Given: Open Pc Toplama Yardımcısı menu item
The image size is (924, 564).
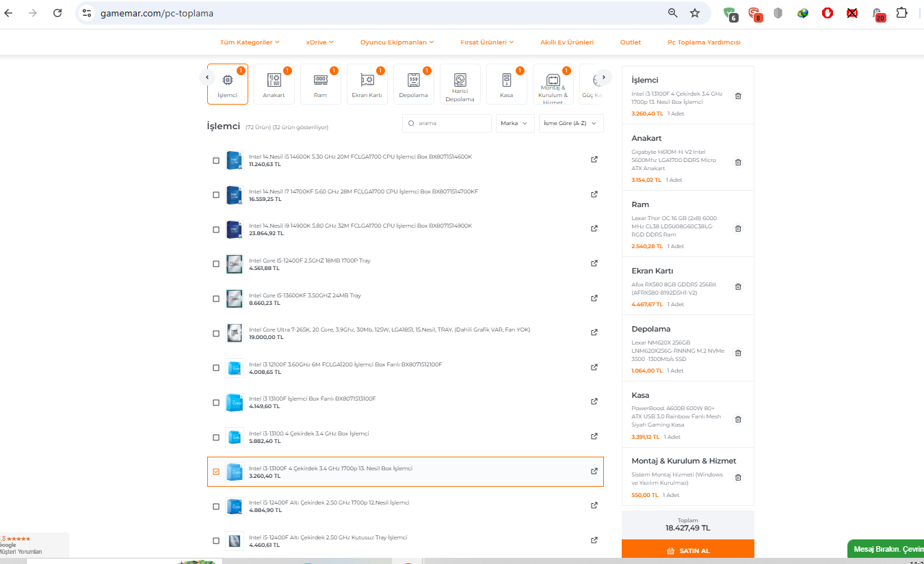Looking at the screenshot, I should click(704, 42).
